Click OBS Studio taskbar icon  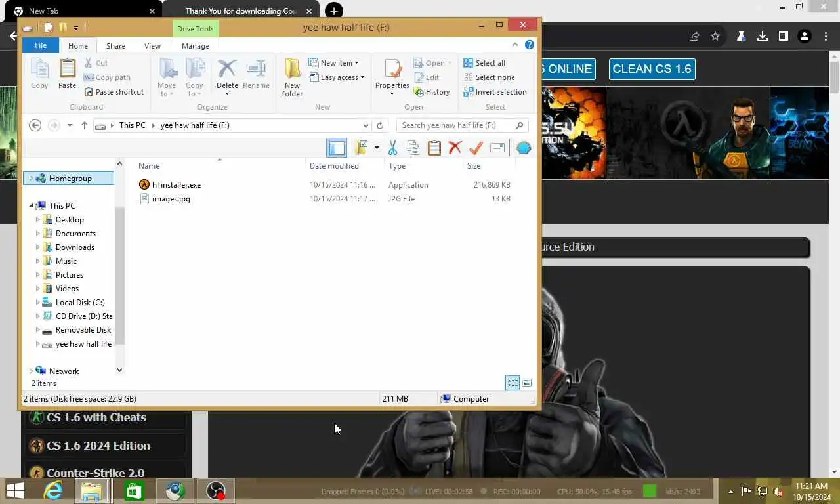point(216,491)
